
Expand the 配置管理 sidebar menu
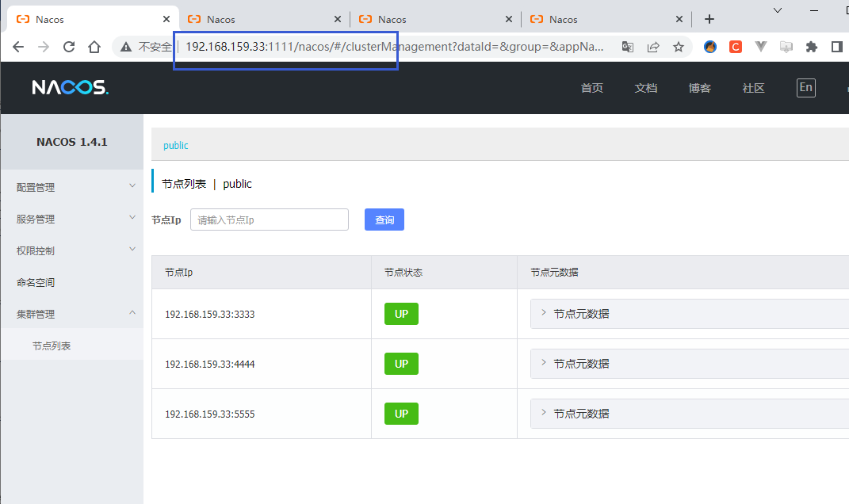72,187
